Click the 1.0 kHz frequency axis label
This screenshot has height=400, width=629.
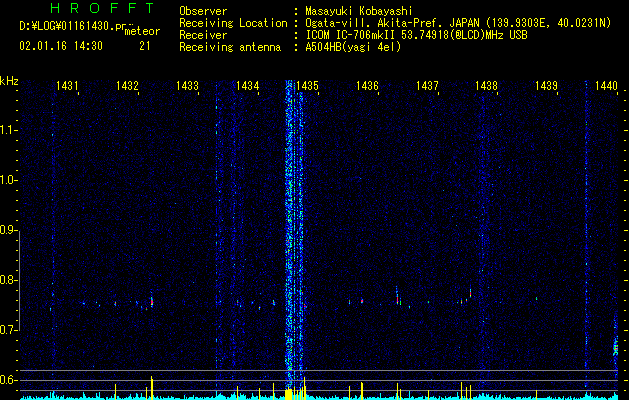tap(8, 180)
